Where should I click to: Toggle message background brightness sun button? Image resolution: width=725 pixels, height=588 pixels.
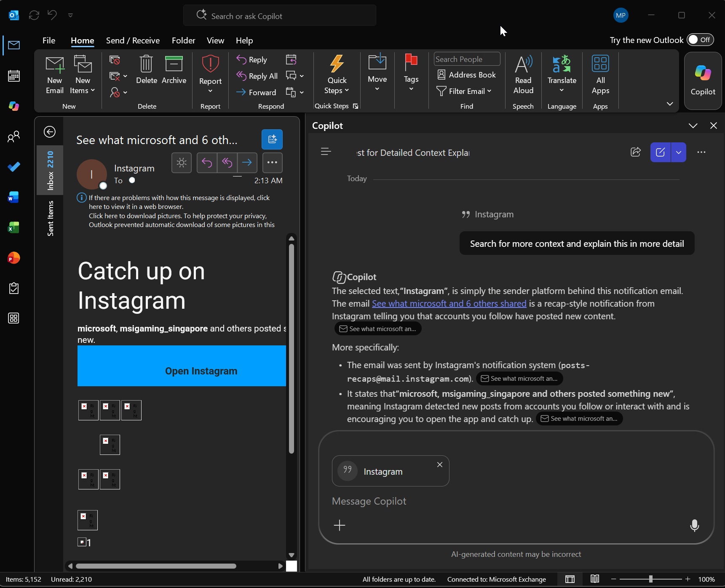tap(182, 163)
